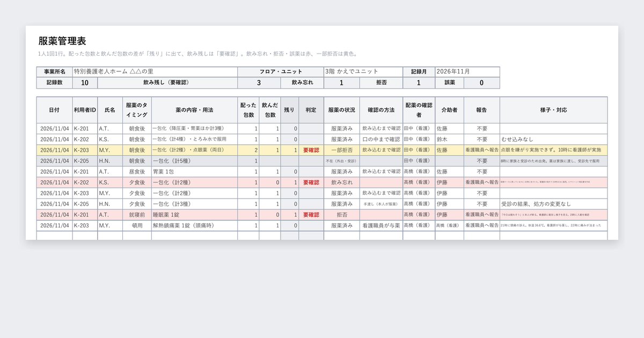
Task: Click 要確認 in the 睡眠薬 row
Action: tap(311, 215)
